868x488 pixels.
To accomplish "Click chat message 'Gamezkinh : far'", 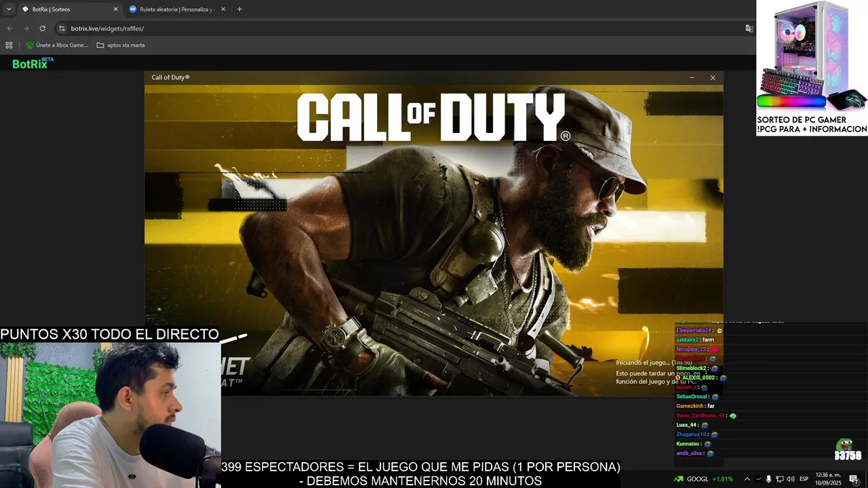I will click(695, 406).
